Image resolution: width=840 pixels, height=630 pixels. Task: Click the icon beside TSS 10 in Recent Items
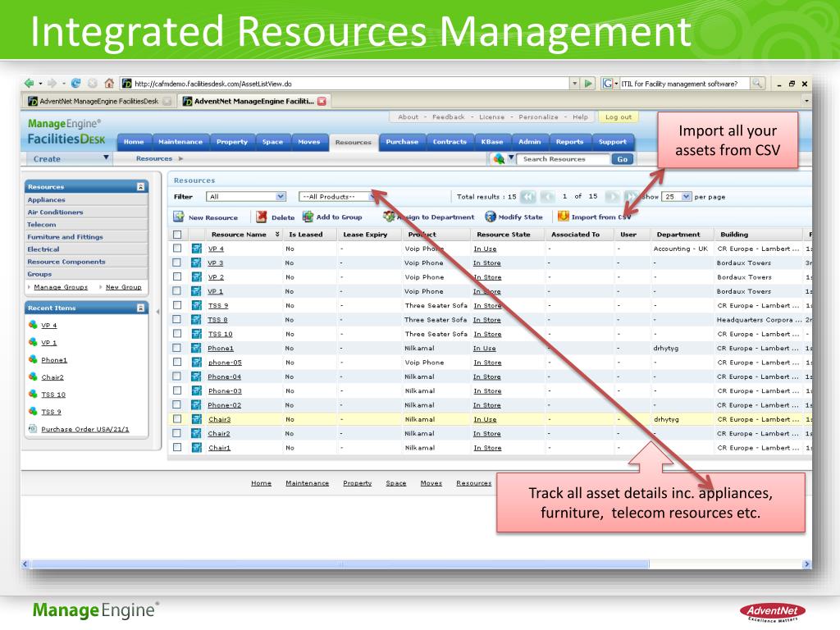(33, 394)
